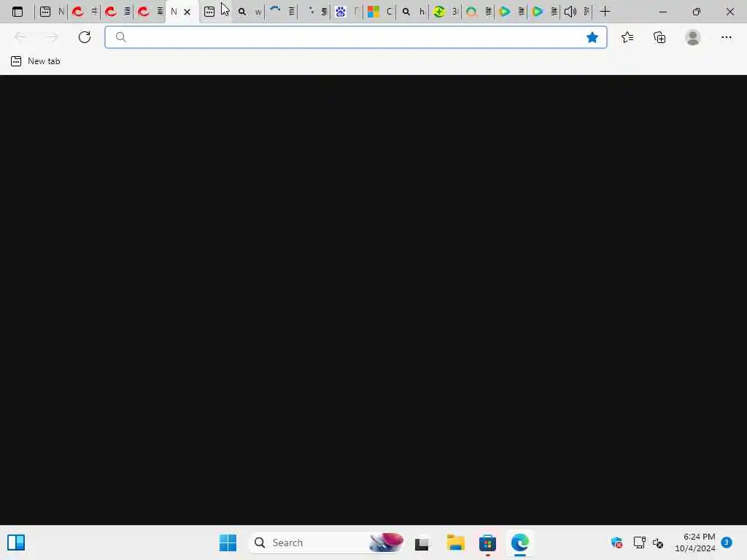The image size is (747, 560).
Task: Click the Edge icon on the taskbar
Action: pyautogui.click(x=519, y=542)
